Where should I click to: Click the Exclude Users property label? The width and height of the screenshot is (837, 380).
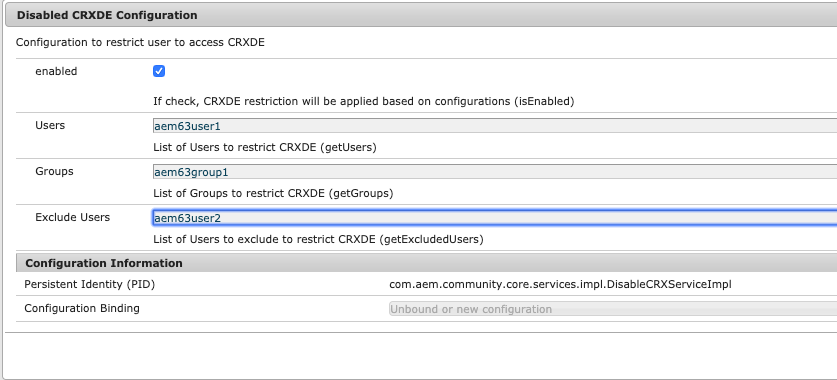73,217
